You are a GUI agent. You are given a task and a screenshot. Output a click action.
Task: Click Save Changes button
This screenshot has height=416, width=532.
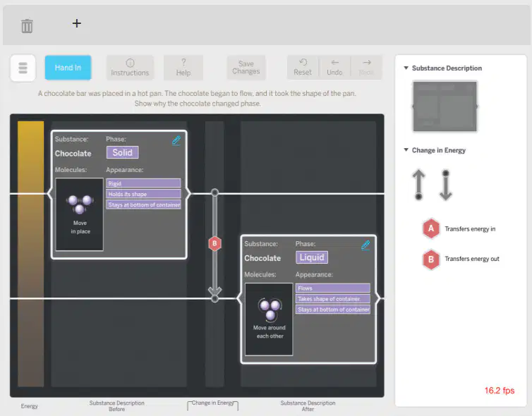pyautogui.click(x=246, y=68)
